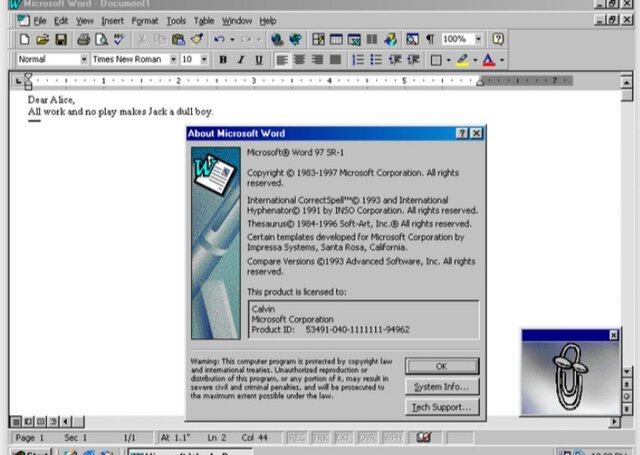Screen dimensions: 640x455
Task: Toggle show/hide paragraph marks
Action: 430,40
